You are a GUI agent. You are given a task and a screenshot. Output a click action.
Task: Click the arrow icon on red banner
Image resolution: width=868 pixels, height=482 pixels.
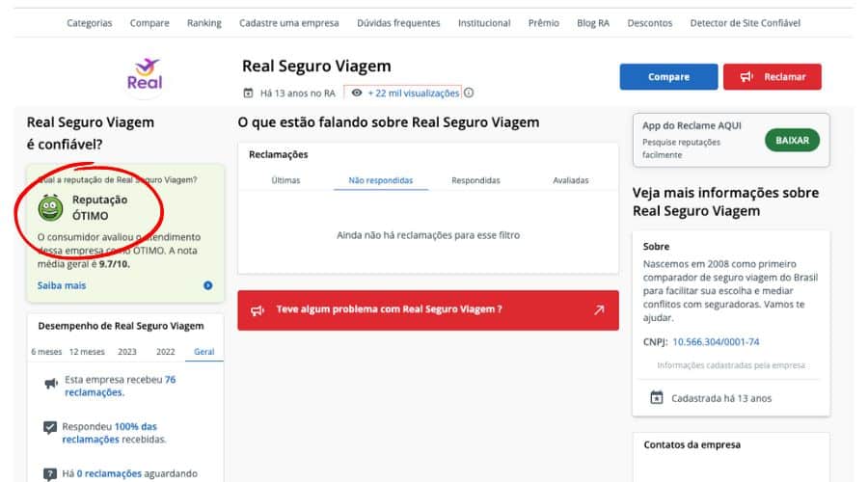point(599,309)
